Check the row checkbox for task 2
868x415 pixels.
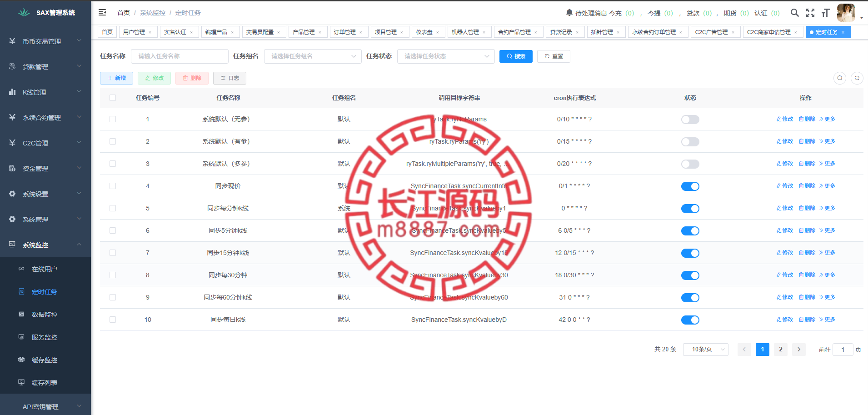coord(113,141)
